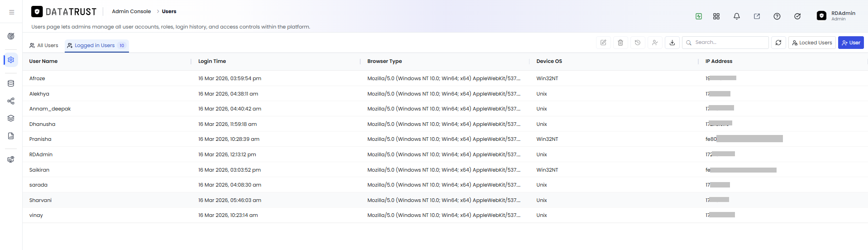
Task: Click the Users breadcrumb
Action: tap(169, 11)
